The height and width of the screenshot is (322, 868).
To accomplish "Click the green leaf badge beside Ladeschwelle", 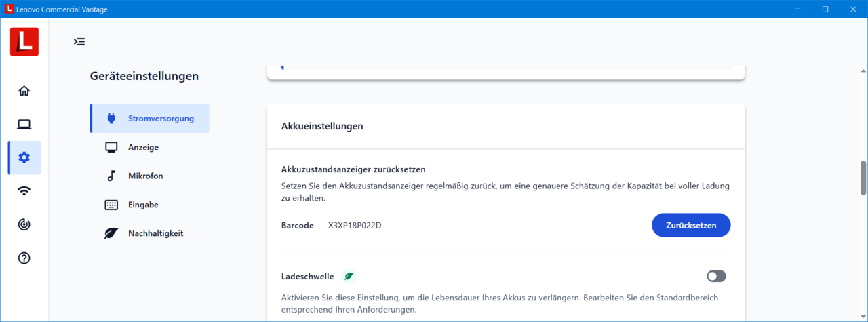I will pos(349,277).
